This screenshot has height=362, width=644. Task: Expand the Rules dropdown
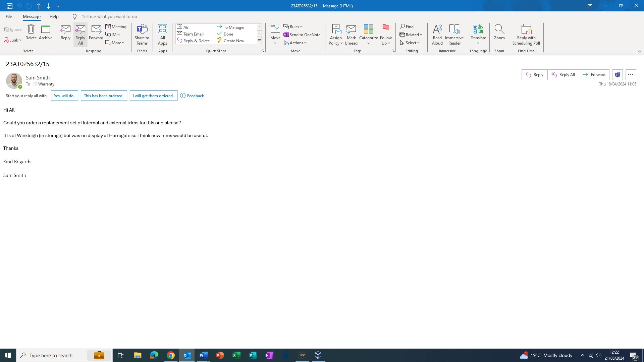293,26
